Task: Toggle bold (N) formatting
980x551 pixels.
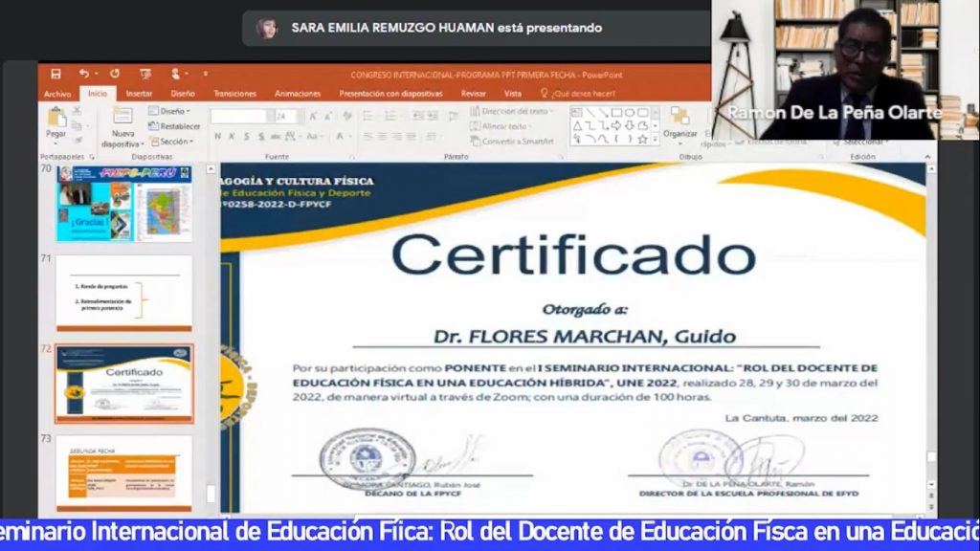Action: click(217, 136)
